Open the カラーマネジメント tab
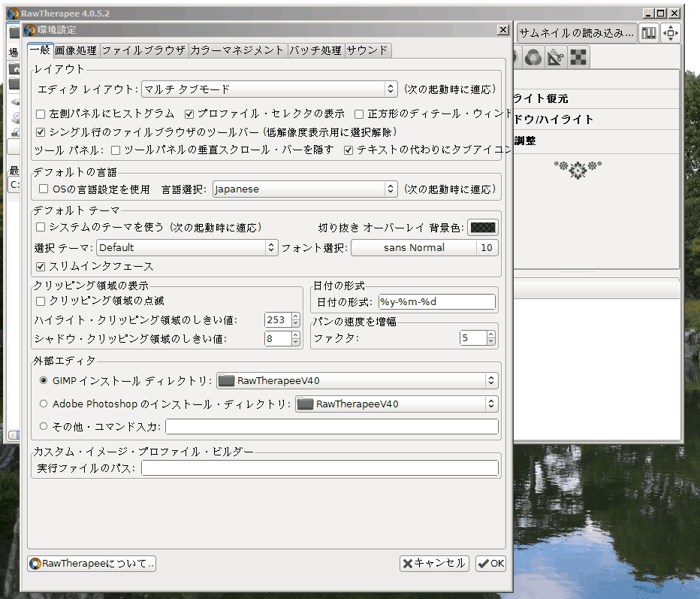The height and width of the screenshot is (599, 700). (237, 50)
